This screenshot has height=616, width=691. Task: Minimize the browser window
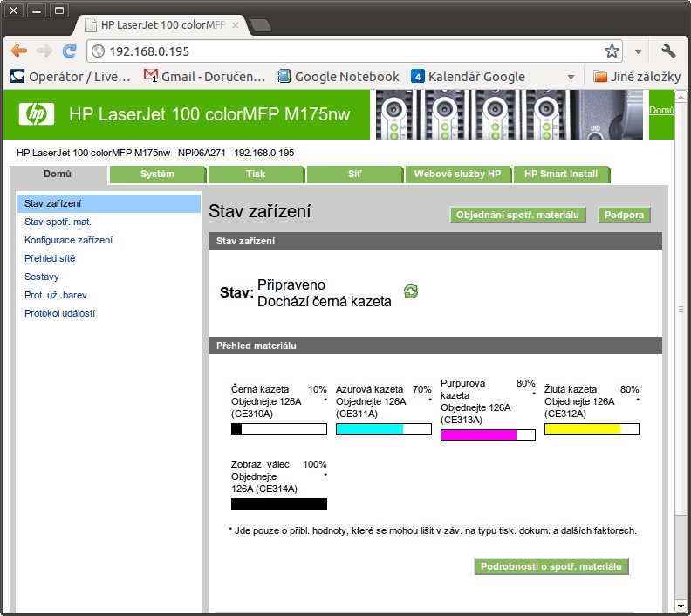coord(37,10)
